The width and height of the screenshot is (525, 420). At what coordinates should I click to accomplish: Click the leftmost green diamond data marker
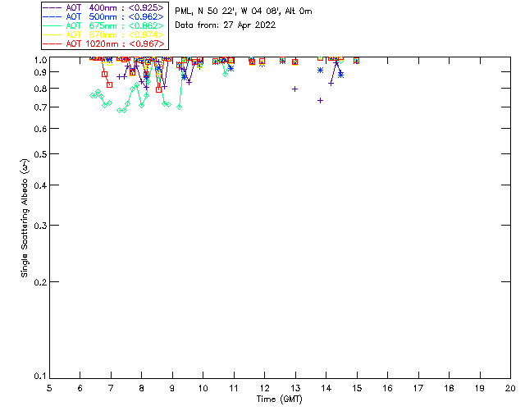(93, 95)
